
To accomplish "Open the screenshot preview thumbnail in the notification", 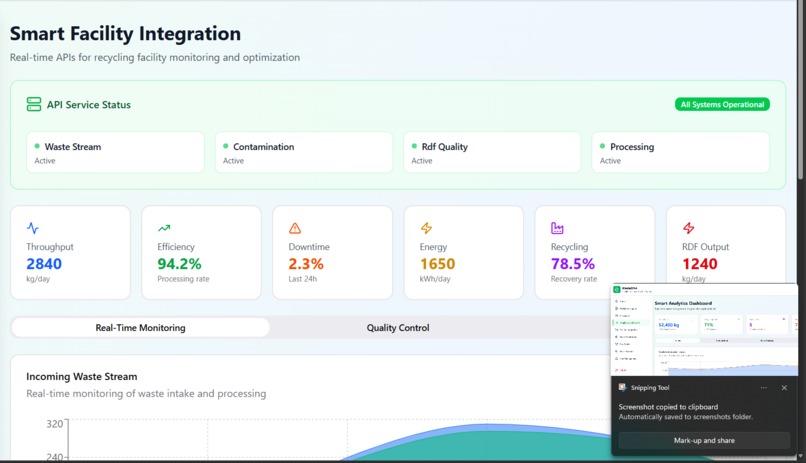I will (705, 330).
